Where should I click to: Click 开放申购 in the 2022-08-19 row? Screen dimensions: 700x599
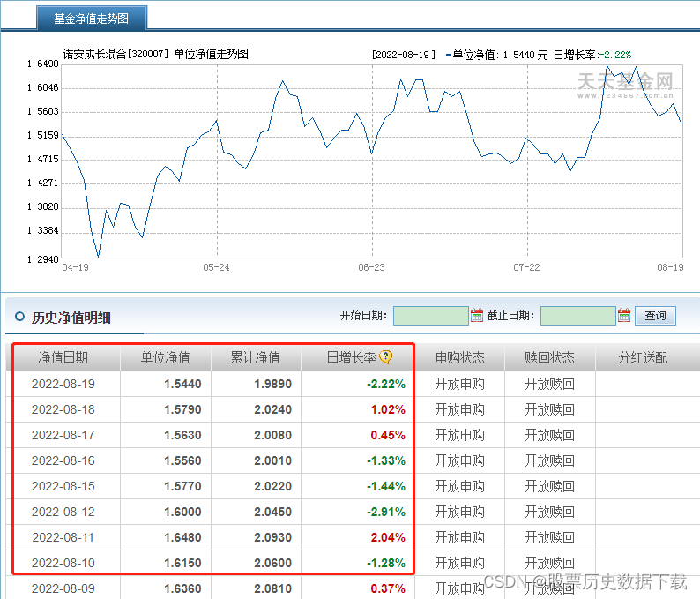tap(460, 384)
